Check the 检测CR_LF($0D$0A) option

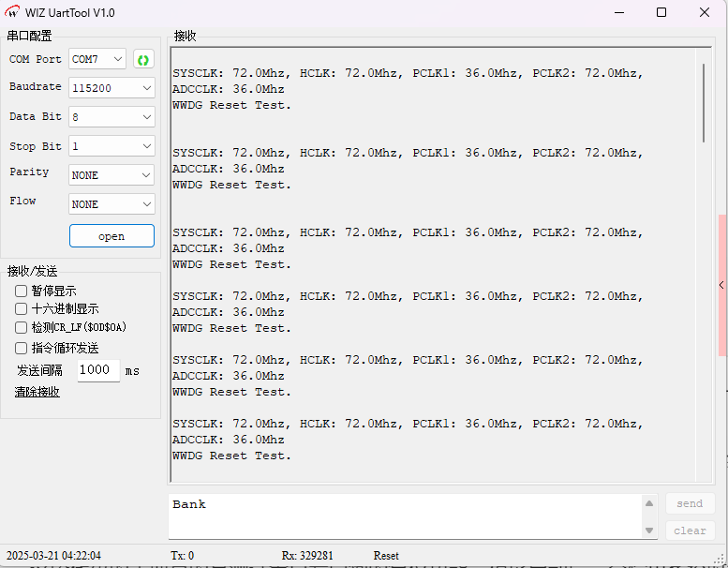22,328
